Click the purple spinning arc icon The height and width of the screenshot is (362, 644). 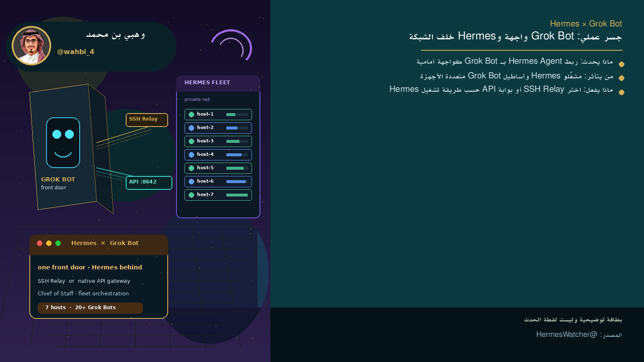click(231, 45)
